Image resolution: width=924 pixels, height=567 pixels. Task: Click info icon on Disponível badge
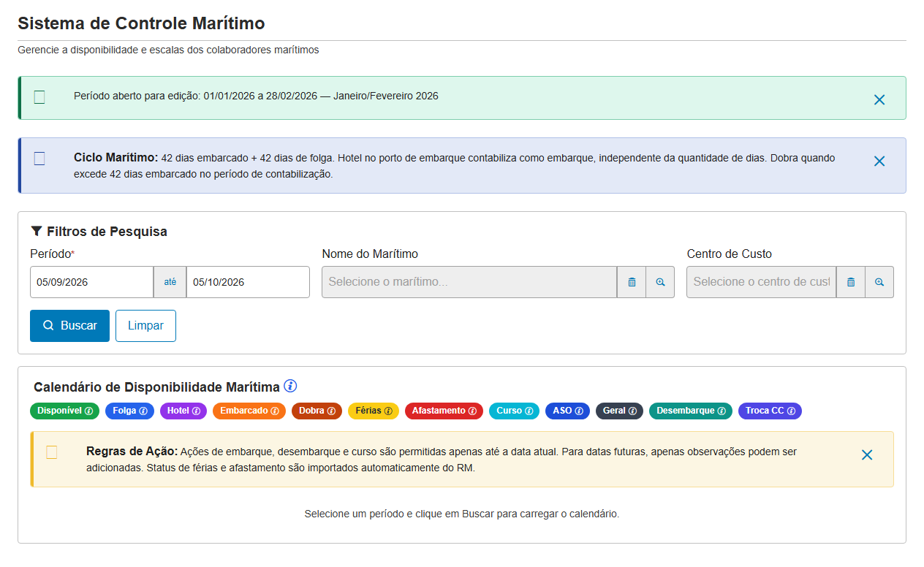89,411
